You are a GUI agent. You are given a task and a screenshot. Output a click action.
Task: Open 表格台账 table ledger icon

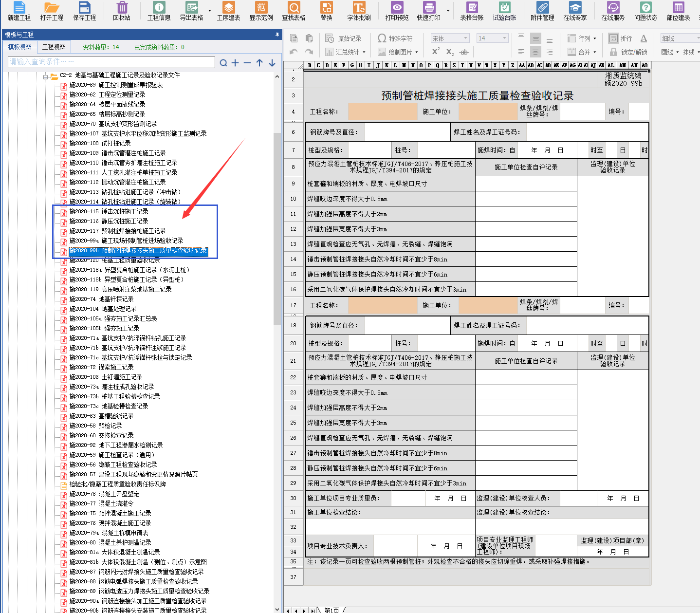(472, 11)
